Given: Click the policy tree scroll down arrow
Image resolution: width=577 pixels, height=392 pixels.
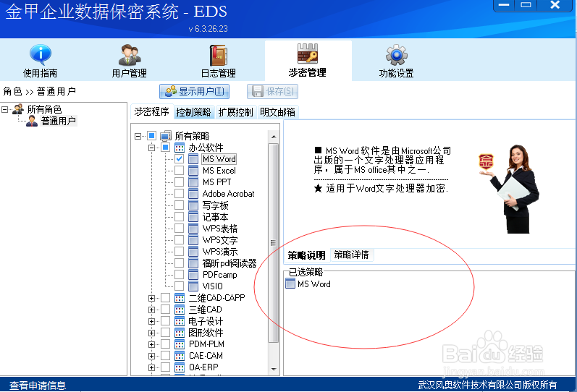Looking at the screenshot, I should [274, 369].
